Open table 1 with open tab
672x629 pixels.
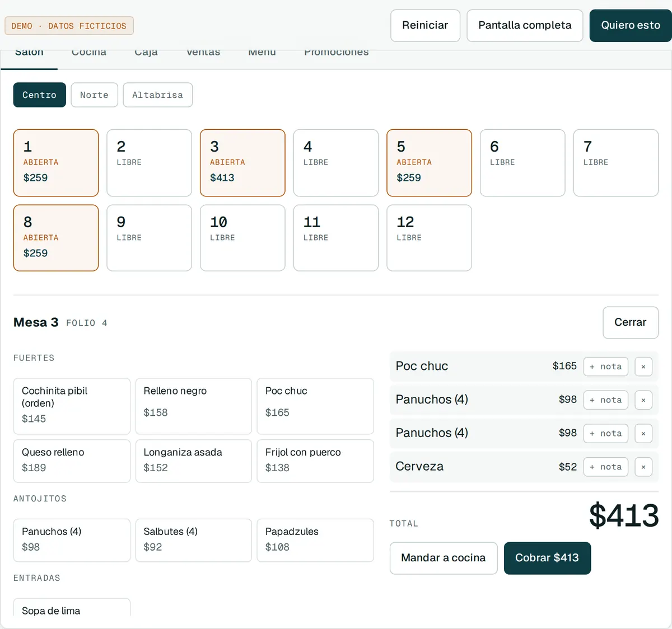pos(56,163)
